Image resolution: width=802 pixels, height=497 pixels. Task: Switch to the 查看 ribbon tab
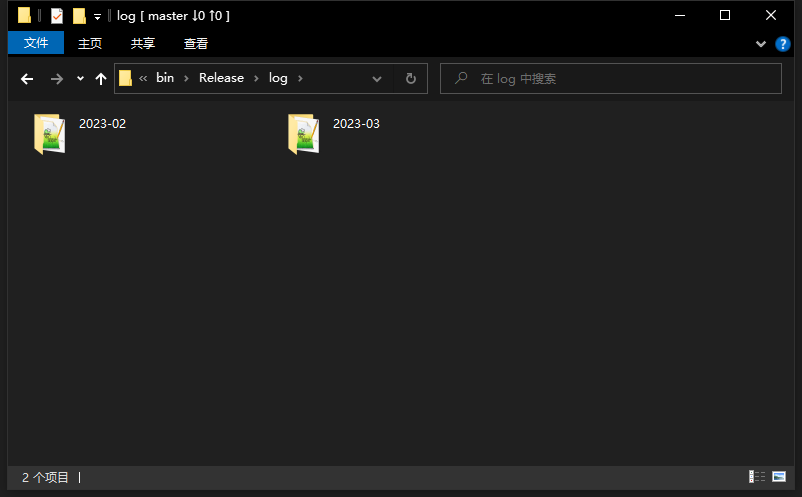point(196,44)
